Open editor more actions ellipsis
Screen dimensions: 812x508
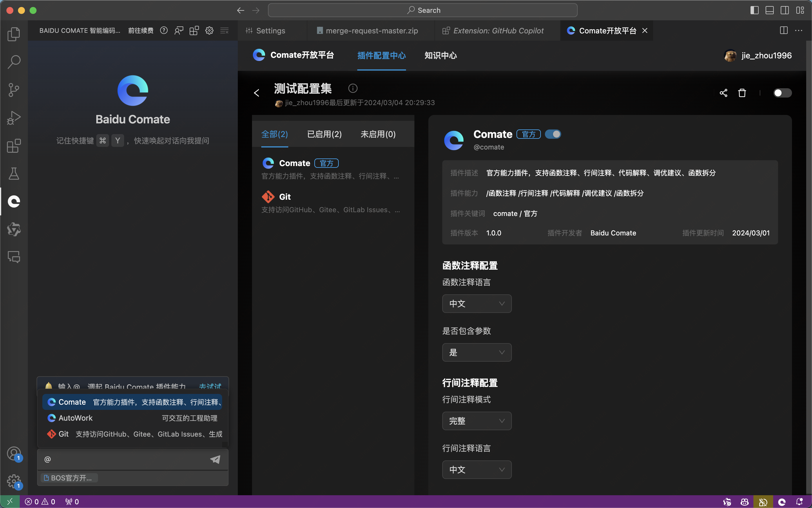799,30
